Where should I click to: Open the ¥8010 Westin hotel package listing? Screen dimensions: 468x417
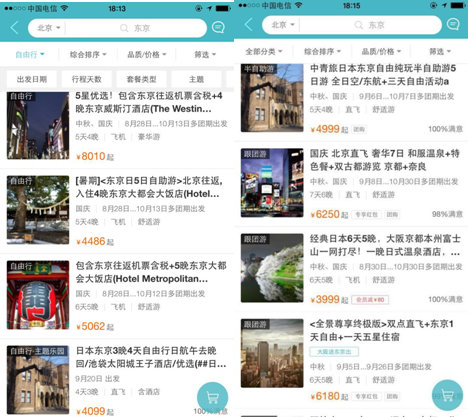tap(117, 126)
